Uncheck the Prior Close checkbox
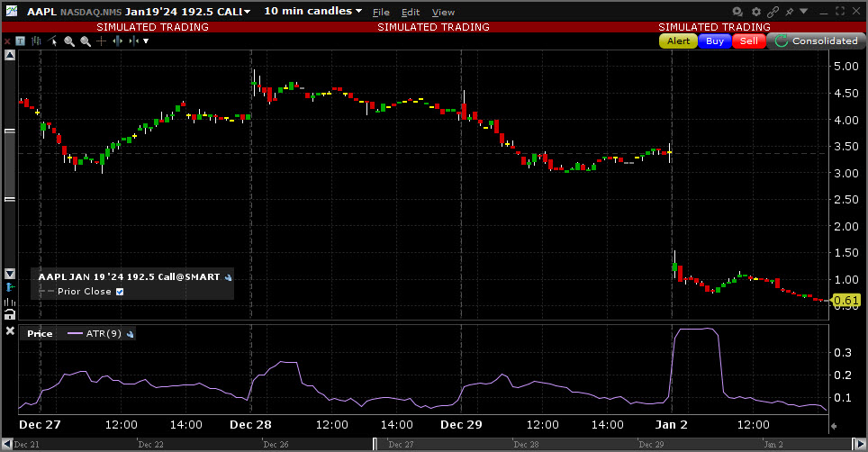 click(x=120, y=292)
